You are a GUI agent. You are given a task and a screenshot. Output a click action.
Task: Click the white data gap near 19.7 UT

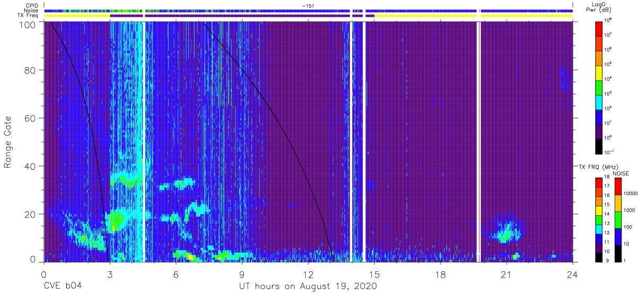point(478,141)
